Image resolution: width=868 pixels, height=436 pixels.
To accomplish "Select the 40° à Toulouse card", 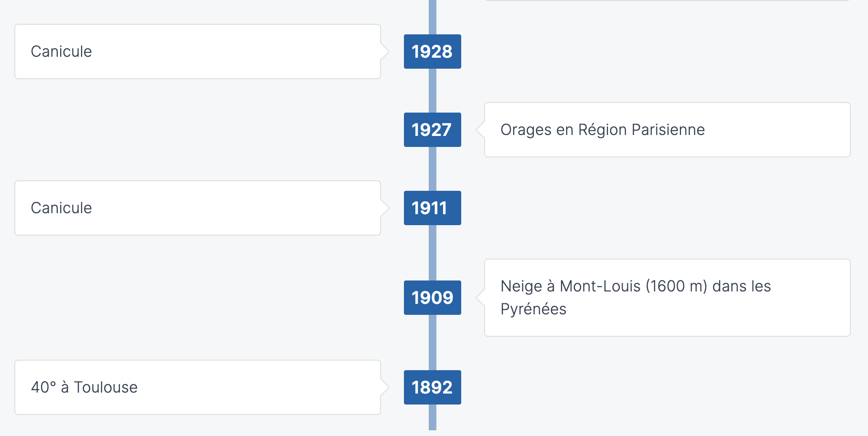I will tap(198, 387).
